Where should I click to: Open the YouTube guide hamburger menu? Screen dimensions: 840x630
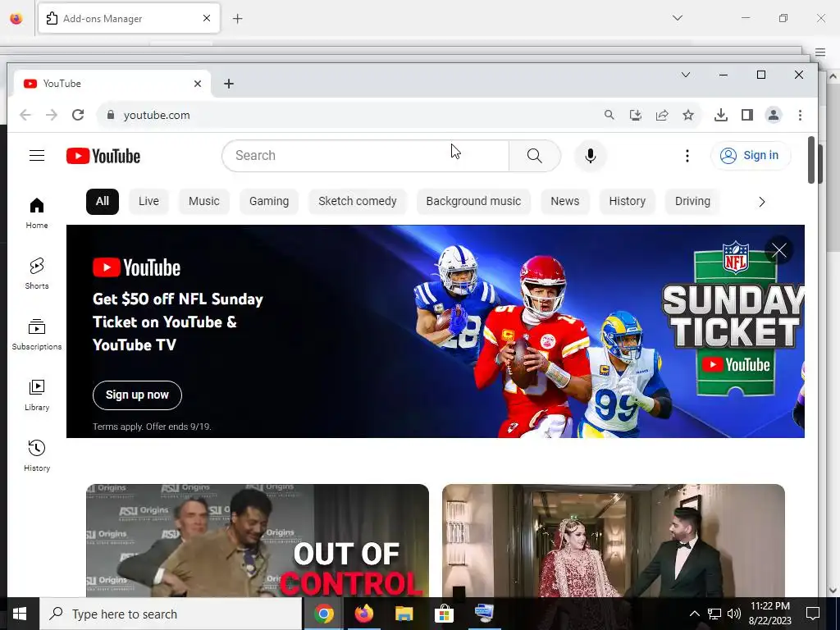tap(37, 156)
